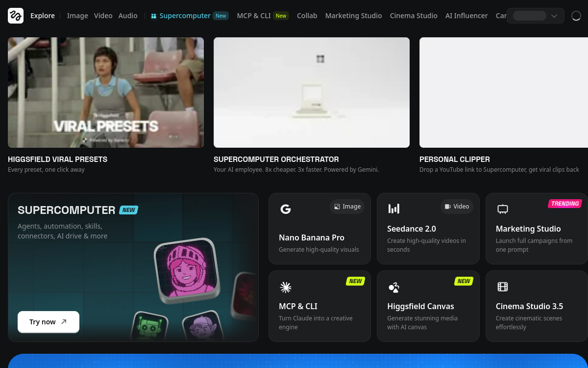Image resolution: width=588 pixels, height=368 pixels.
Task: Click the Google G icon on Nano Banana Pro
Action: (286, 209)
